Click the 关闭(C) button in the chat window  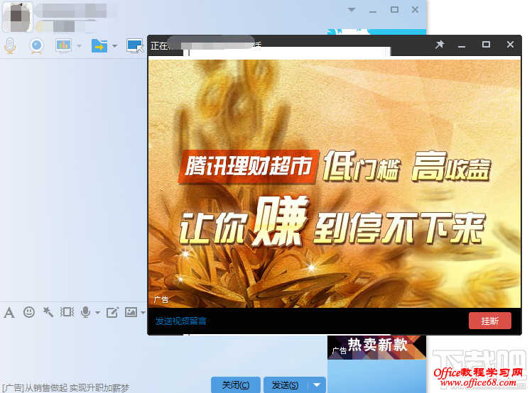coord(236,385)
